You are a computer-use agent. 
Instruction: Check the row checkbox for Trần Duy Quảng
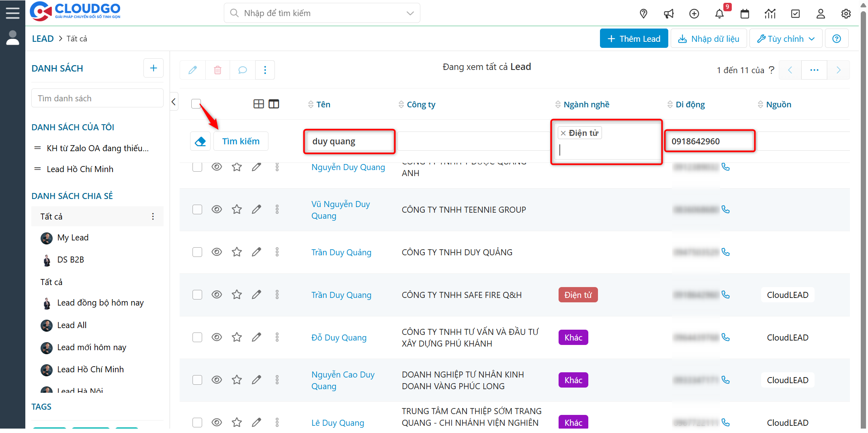[197, 252]
